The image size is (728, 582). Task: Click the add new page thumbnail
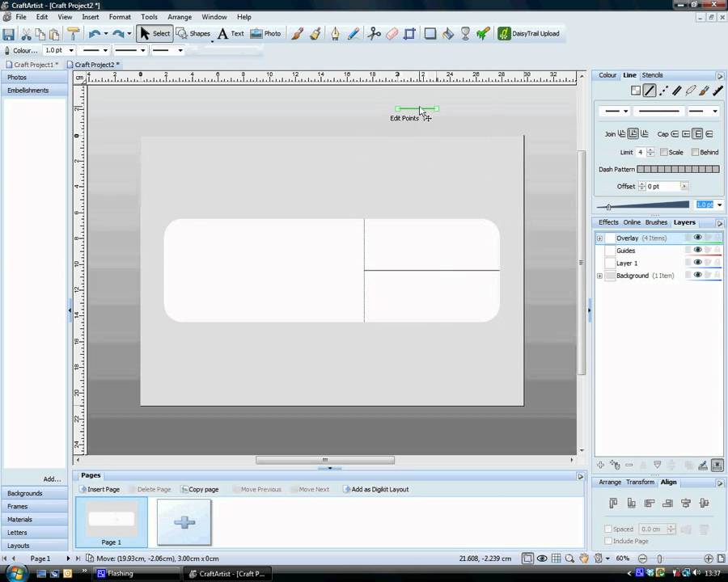184,522
